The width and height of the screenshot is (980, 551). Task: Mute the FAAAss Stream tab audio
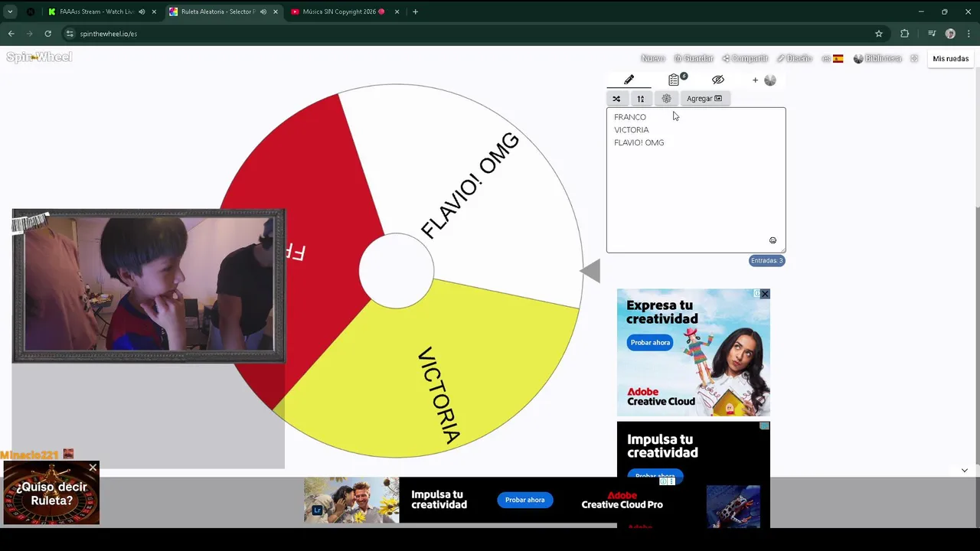142,11
